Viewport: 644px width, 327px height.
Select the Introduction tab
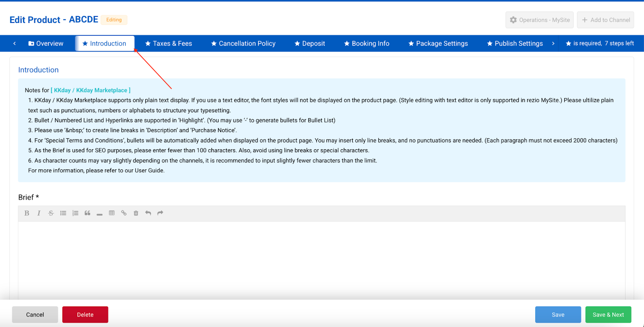pyautogui.click(x=105, y=43)
